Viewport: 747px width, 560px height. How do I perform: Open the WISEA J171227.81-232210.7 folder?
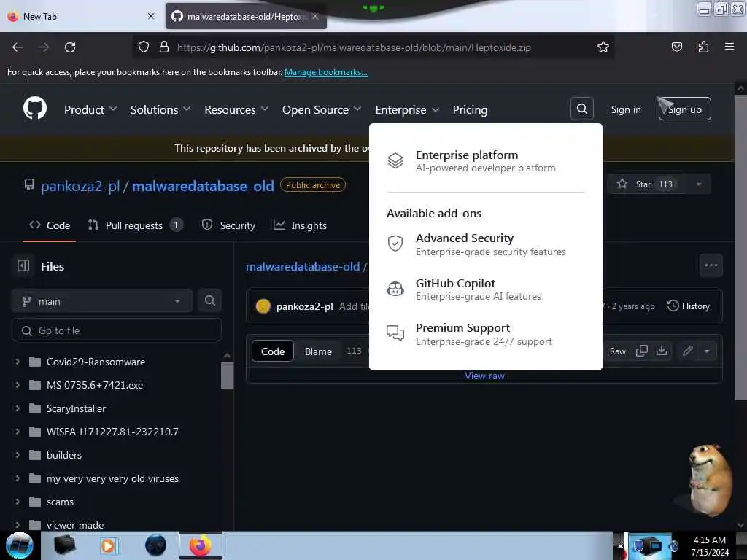pos(112,432)
